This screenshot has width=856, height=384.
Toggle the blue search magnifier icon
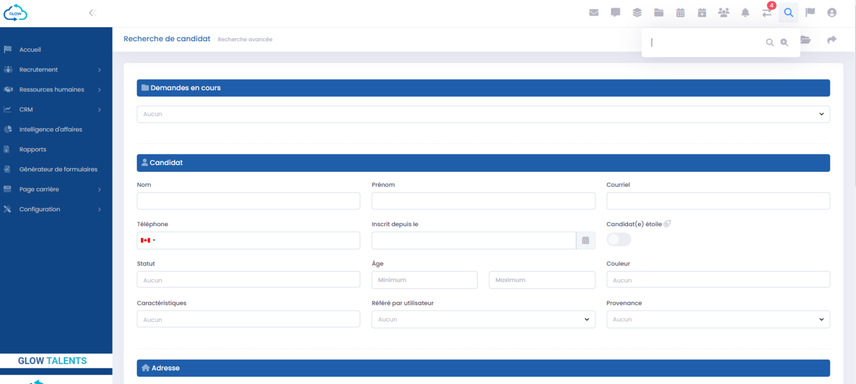click(788, 13)
